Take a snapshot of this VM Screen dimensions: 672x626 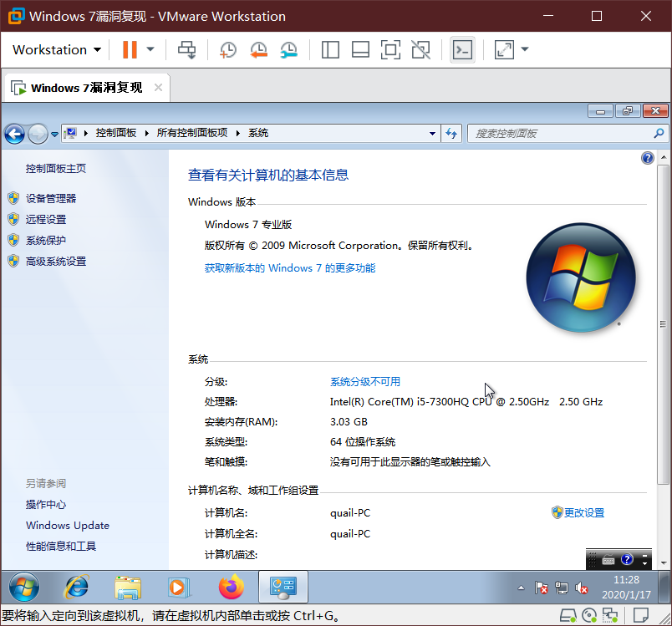coord(227,49)
